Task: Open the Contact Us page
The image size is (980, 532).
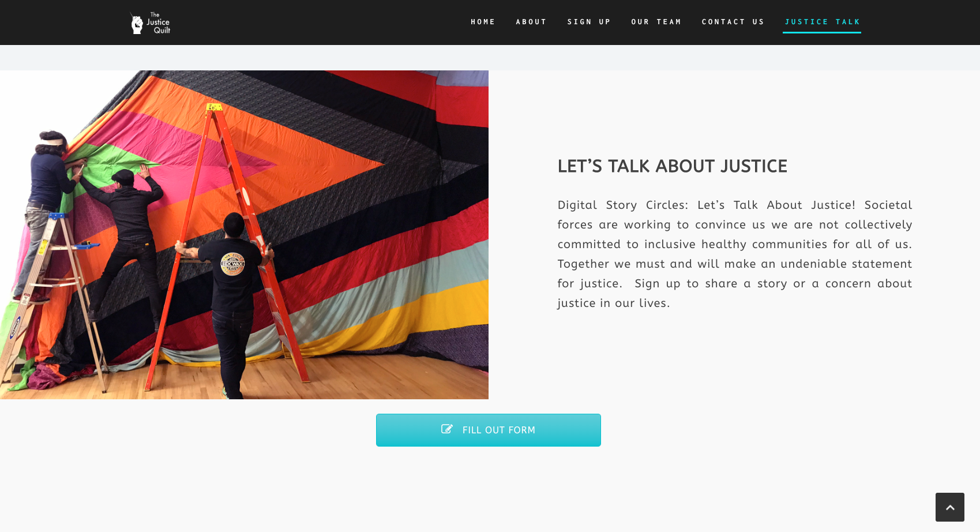Action: point(733,22)
